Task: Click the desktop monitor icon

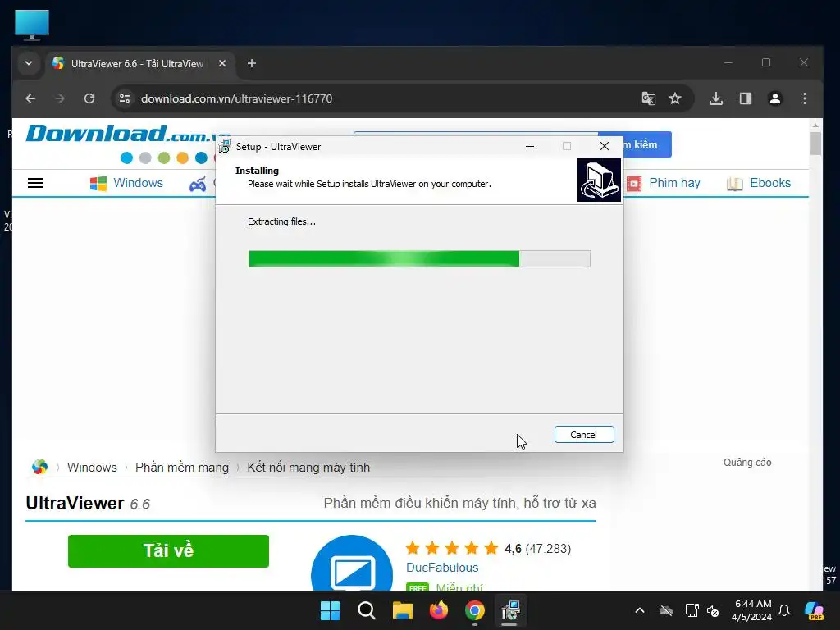Action: pos(32,25)
